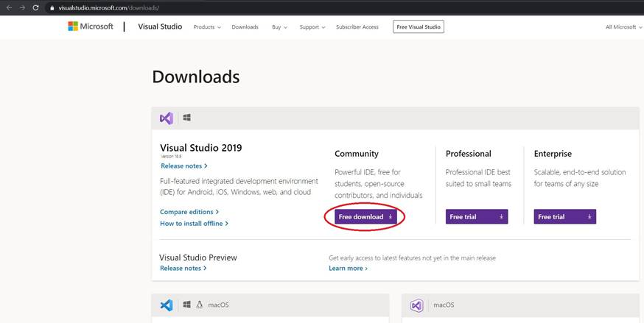Click the Professional Free trial button
This screenshot has width=644, height=323.
(x=476, y=217)
